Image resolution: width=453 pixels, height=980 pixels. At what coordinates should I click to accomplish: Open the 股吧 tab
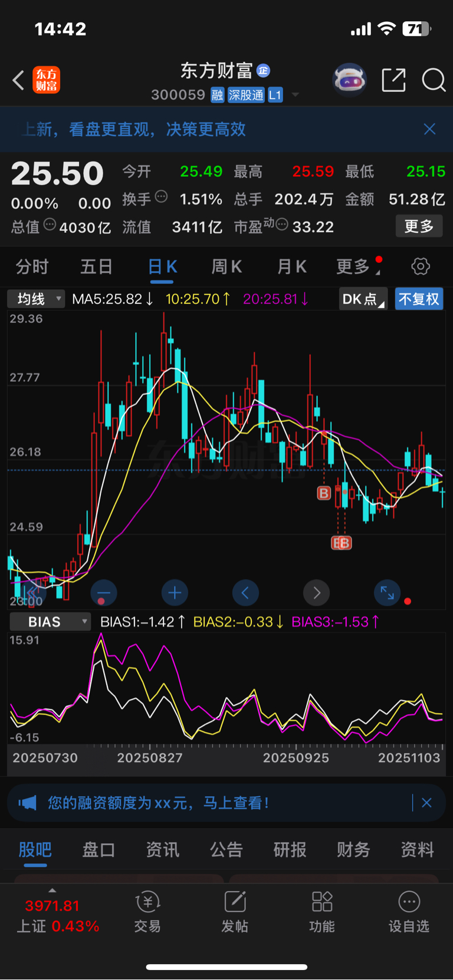click(35, 849)
